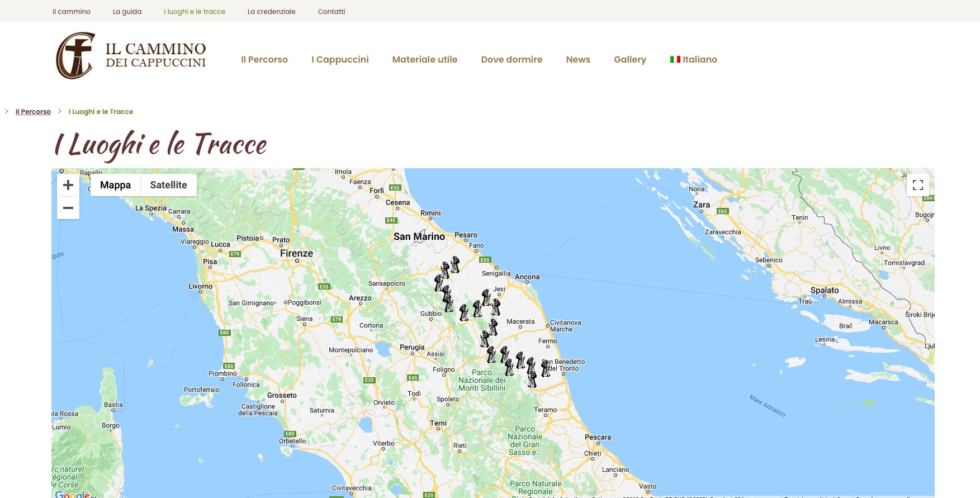Go to the Gallery page
980x498 pixels.
629,59
